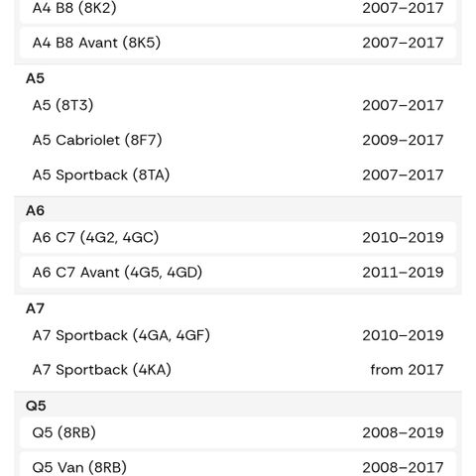Click the 'from 2017' year label
The width and height of the screenshot is (476, 476).
pyautogui.click(x=407, y=370)
